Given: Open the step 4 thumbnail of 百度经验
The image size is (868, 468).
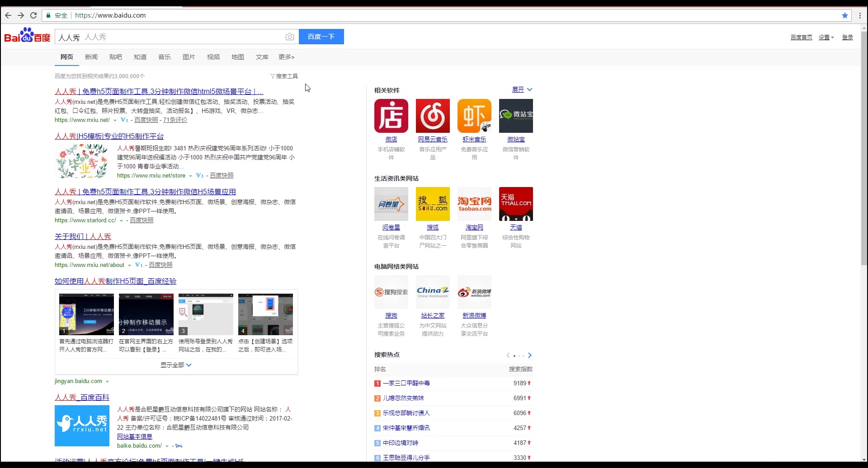Looking at the screenshot, I should coord(265,314).
